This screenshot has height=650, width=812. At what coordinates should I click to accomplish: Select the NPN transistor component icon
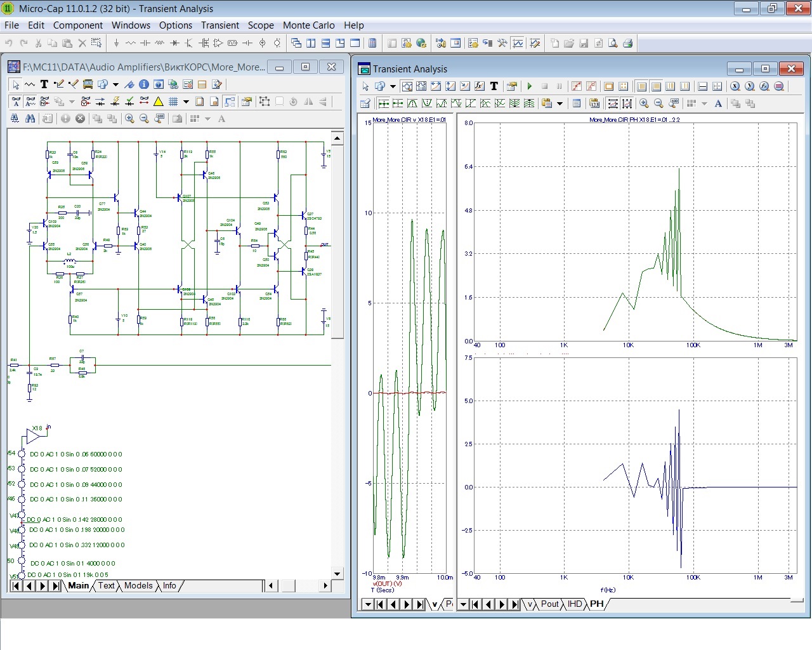(189, 43)
